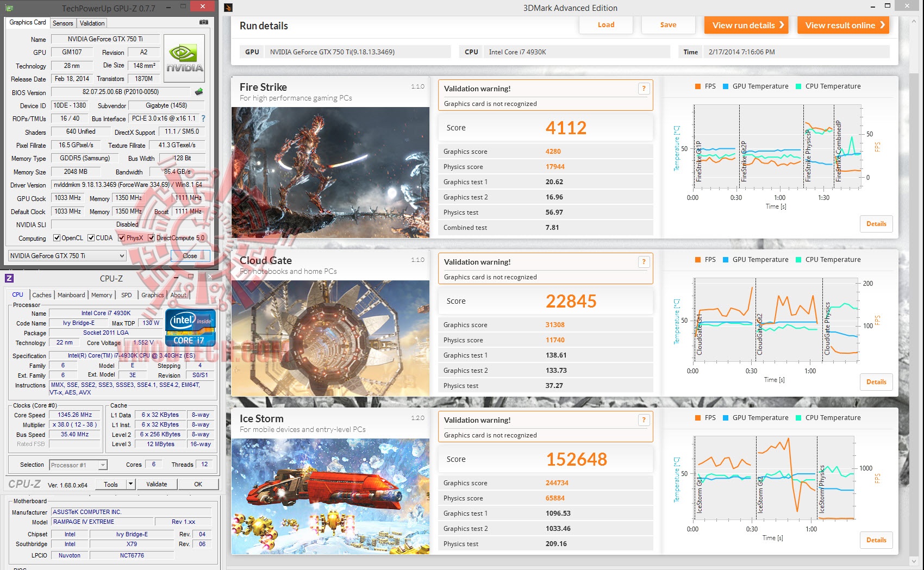
Task: Open Details for the Fire Strike chart
Action: coord(876,224)
